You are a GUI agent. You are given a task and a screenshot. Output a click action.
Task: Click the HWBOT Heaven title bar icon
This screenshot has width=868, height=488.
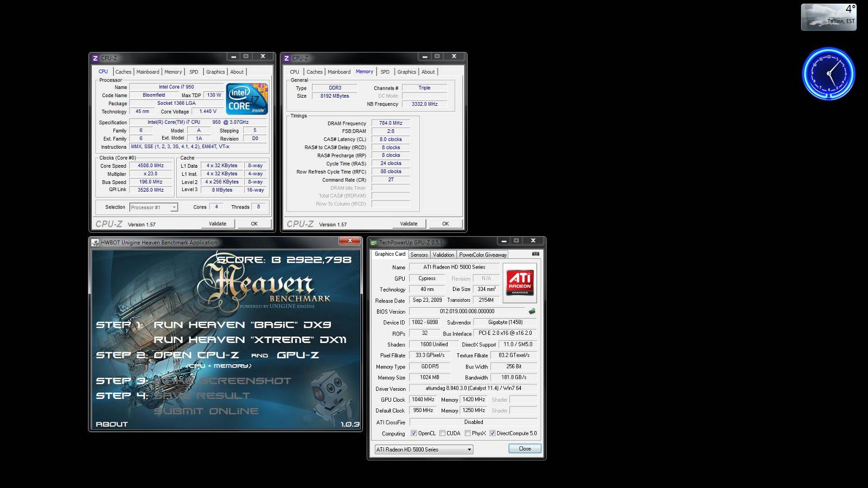(95, 243)
